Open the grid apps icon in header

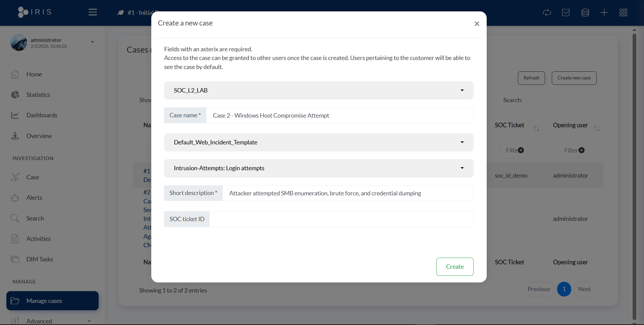tap(623, 13)
